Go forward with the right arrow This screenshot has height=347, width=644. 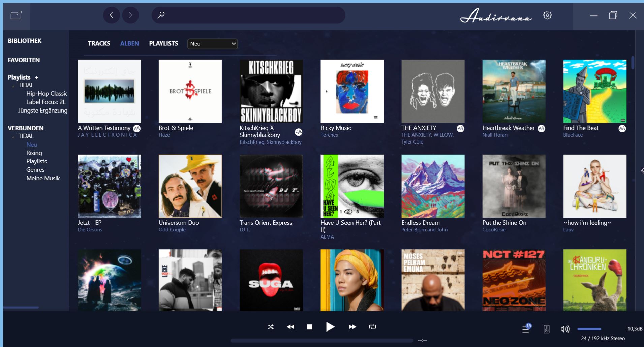pos(130,15)
